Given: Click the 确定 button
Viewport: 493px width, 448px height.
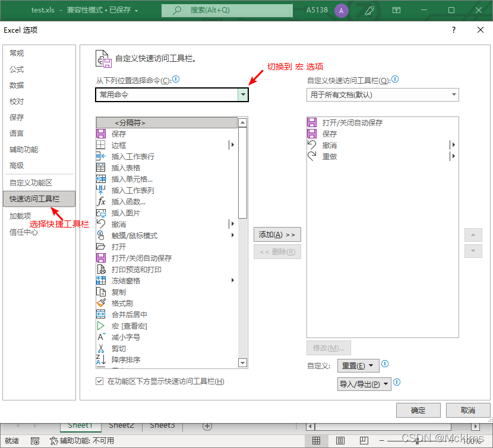Looking at the screenshot, I should pyautogui.click(x=418, y=410).
